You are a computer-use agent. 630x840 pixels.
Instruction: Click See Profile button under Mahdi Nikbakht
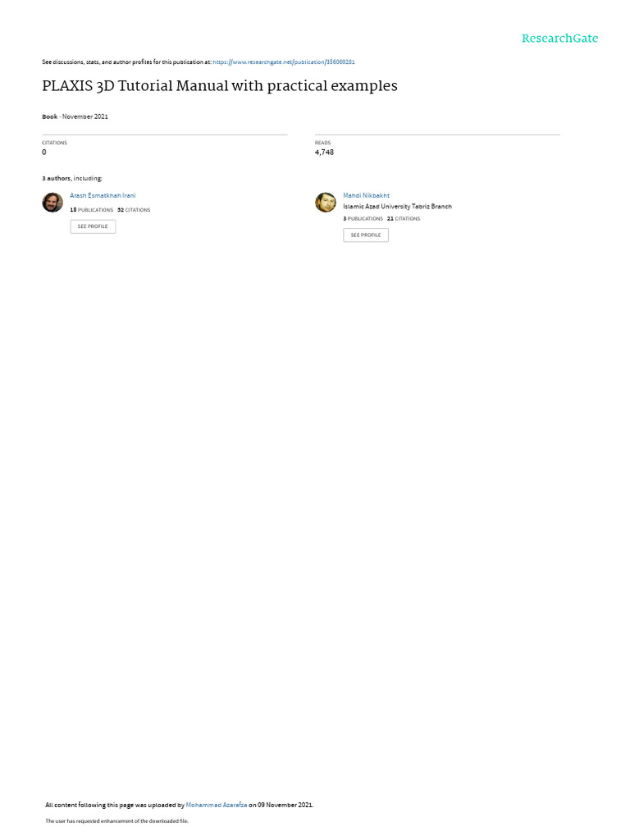pyautogui.click(x=366, y=235)
